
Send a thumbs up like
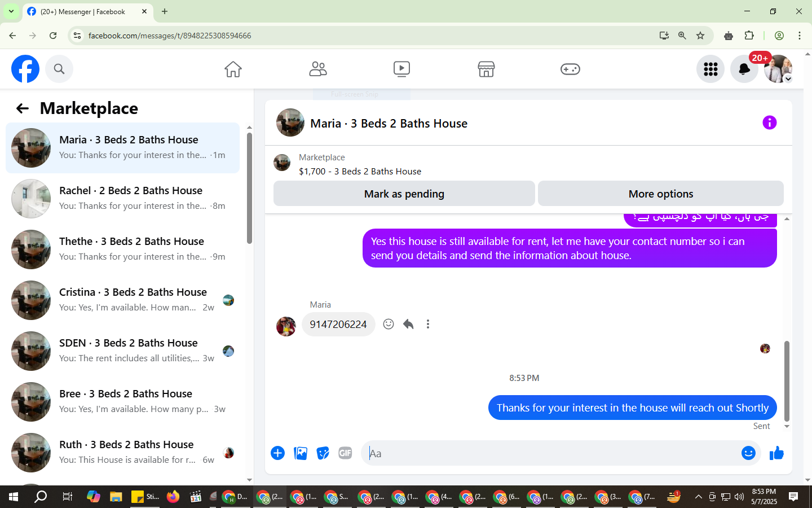click(776, 453)
